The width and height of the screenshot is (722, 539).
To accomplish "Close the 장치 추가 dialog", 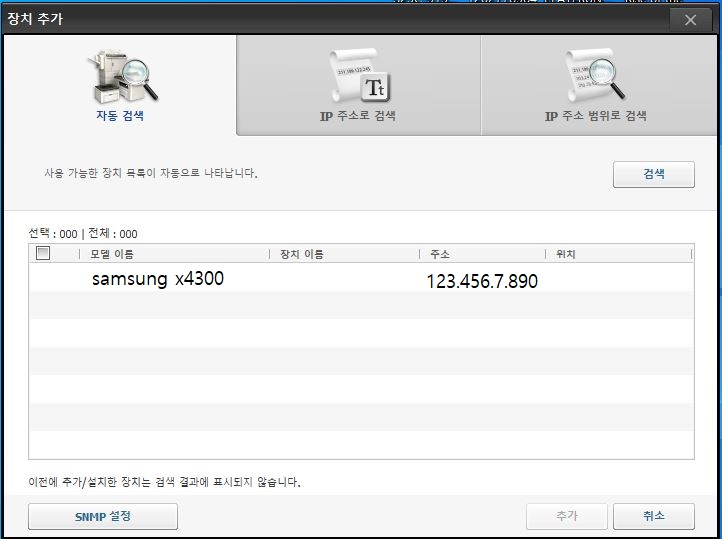I will [x=690, y=20].
